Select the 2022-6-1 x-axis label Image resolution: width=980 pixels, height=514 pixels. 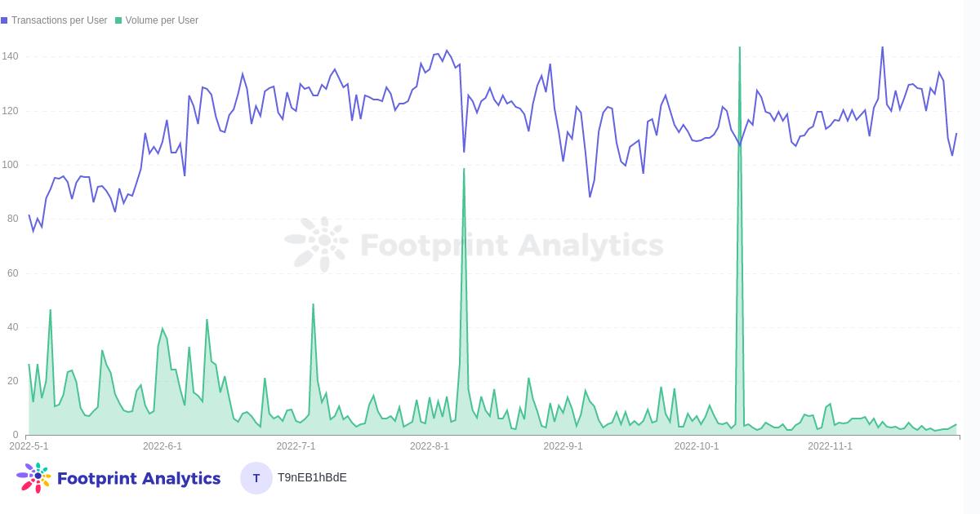tap(163, 446)
